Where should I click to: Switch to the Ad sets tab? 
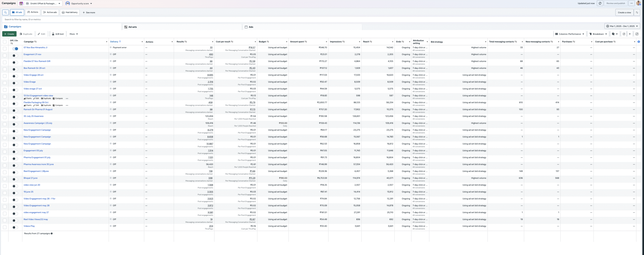click(132, 27)
